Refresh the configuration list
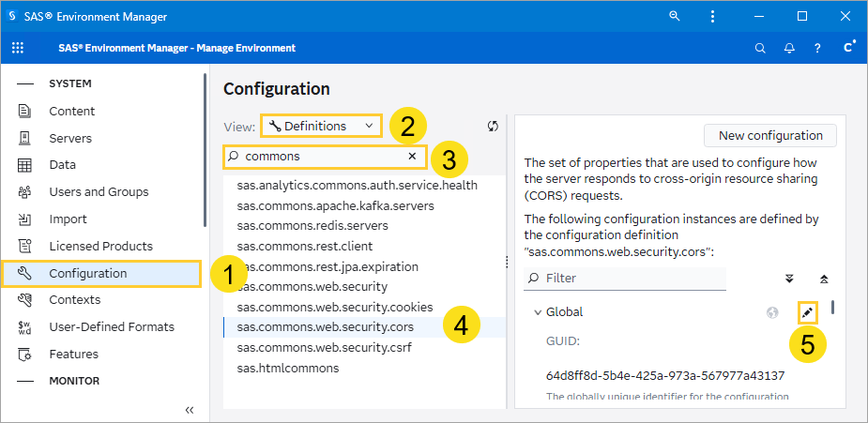Screen dimensions: 868x423 tap(493, 126)
